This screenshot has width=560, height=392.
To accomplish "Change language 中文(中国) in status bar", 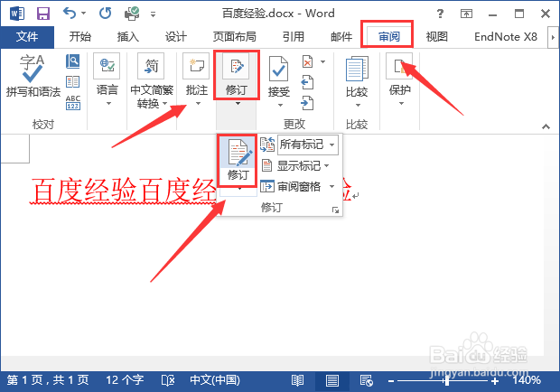I will (x=215, y=380).
